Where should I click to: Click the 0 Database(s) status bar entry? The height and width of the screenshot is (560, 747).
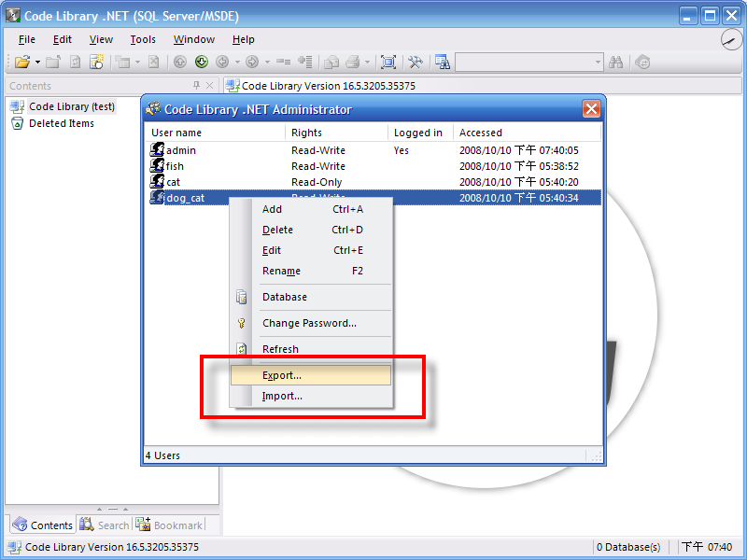[627, 547]
